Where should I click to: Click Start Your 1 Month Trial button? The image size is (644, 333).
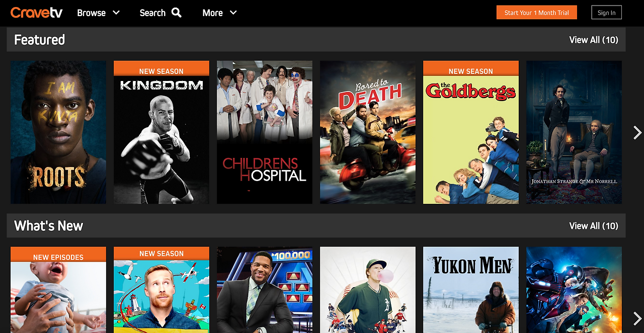537,13
